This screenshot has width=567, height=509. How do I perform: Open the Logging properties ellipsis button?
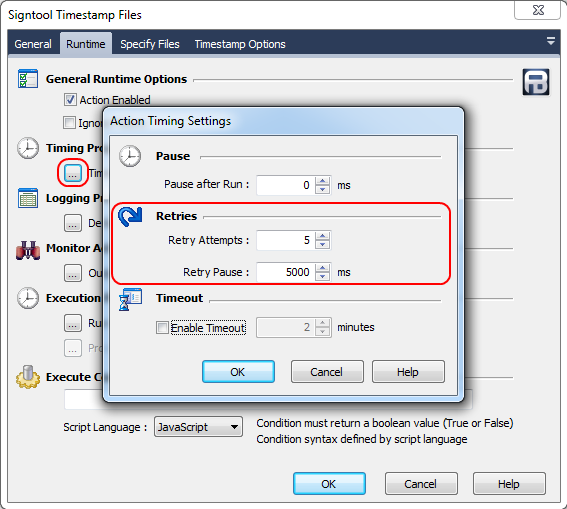[x=73, y=223]
